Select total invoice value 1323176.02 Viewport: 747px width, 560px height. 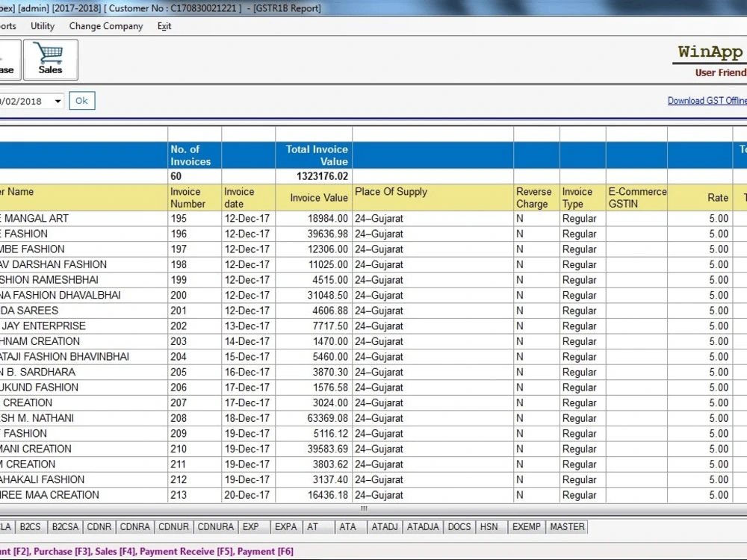(x=314, y=176)
